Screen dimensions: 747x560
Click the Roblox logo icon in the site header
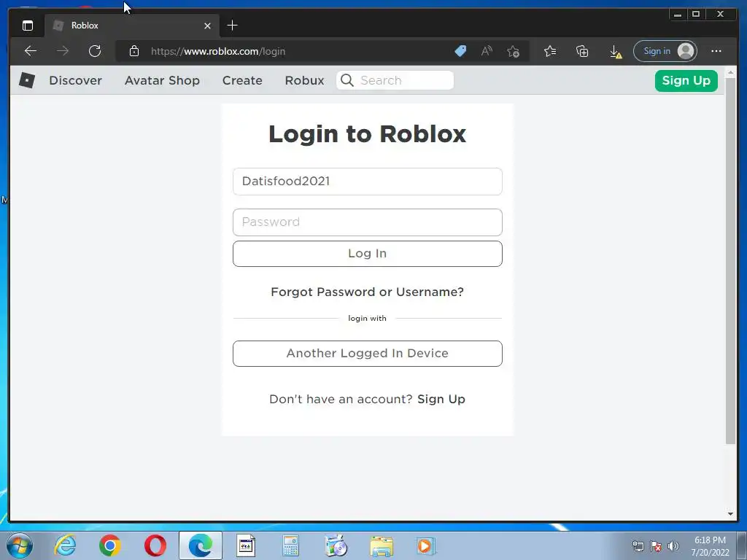(27, 80)
